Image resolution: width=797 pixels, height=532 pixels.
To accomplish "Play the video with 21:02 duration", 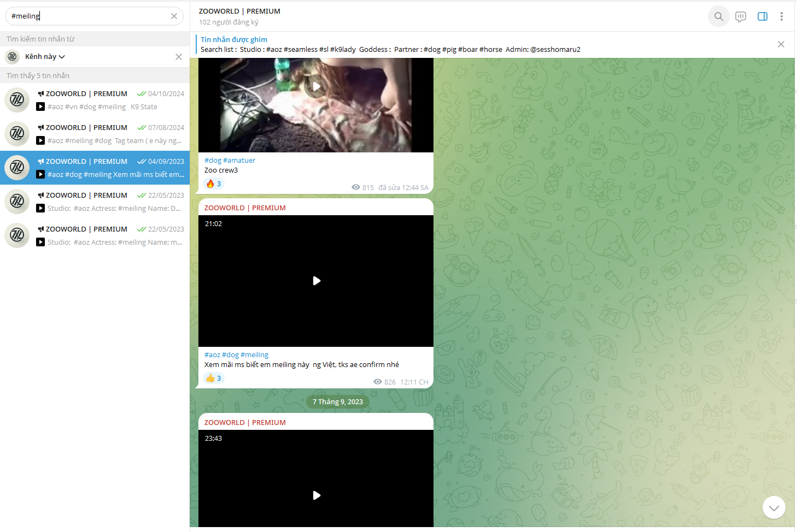I will pos(316,281).
